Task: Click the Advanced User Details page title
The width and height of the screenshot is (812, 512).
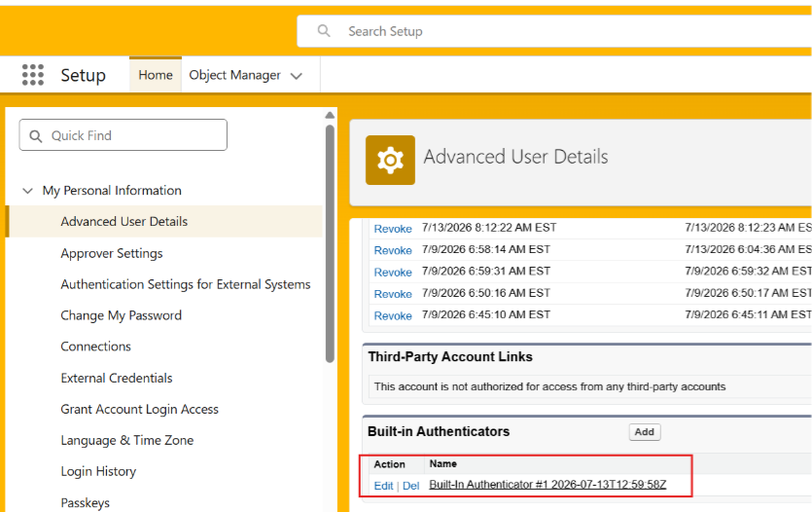Action: (515, 157)
